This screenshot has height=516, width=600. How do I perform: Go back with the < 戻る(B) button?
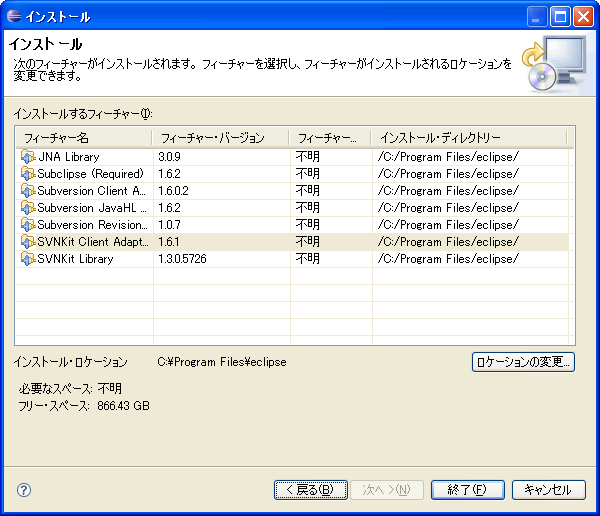(x=310, y=490)
